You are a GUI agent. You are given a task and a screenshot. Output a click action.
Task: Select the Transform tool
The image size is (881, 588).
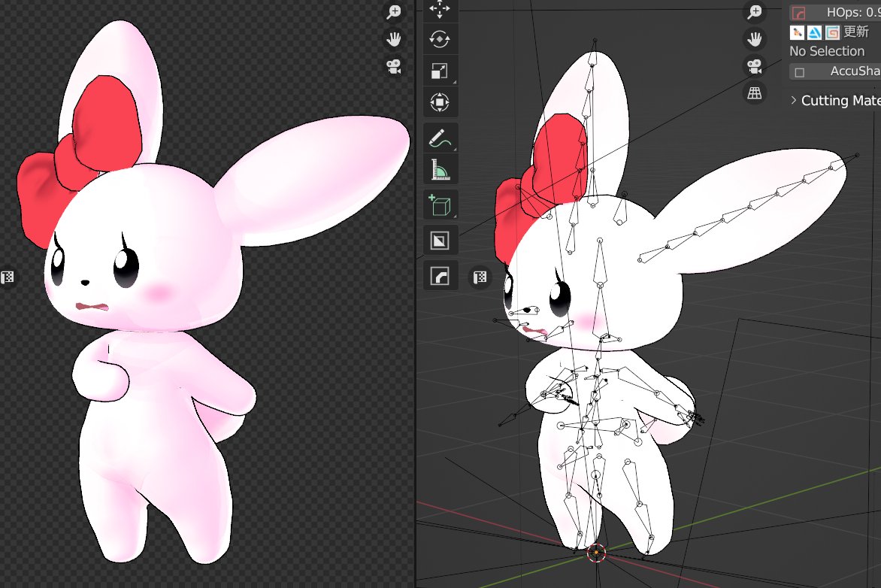coord(440,102)
